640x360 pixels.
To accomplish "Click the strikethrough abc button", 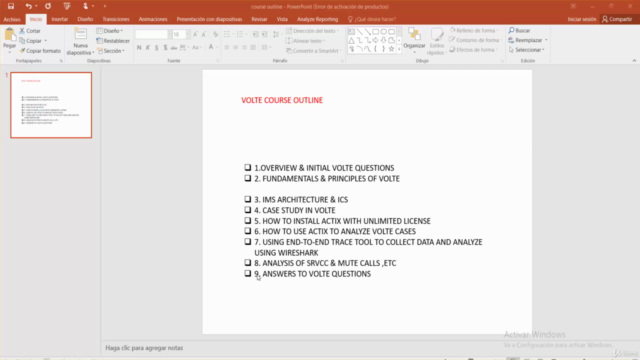I will click(174, 48).
